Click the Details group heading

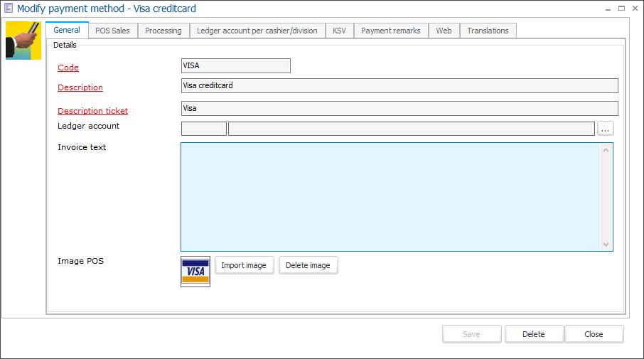[65, 45]
